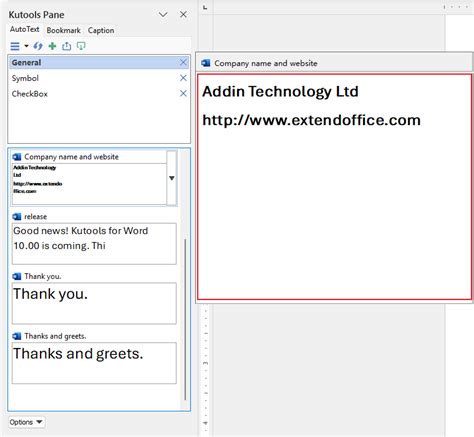Click the import AutoText icon
The image size is (474, 437).
pos(81,46)
